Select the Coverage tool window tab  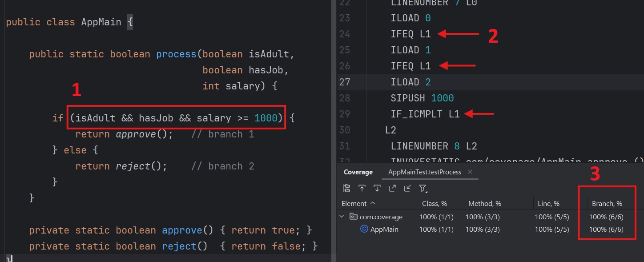pyautogui.click(x=358, y=172)
